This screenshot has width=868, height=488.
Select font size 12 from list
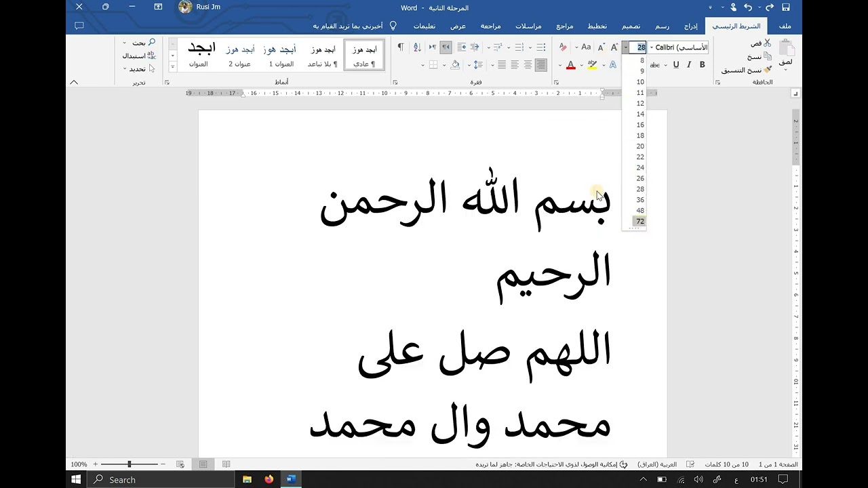tap(635, 103)
